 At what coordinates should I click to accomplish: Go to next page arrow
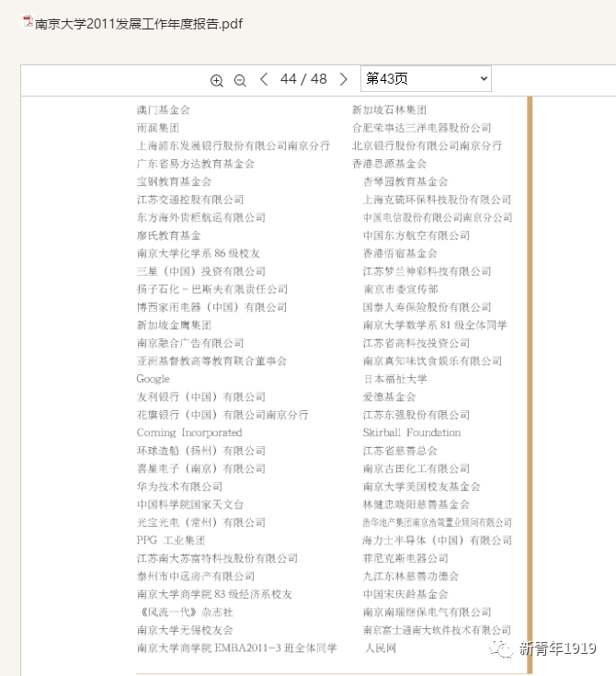(343, 79)
